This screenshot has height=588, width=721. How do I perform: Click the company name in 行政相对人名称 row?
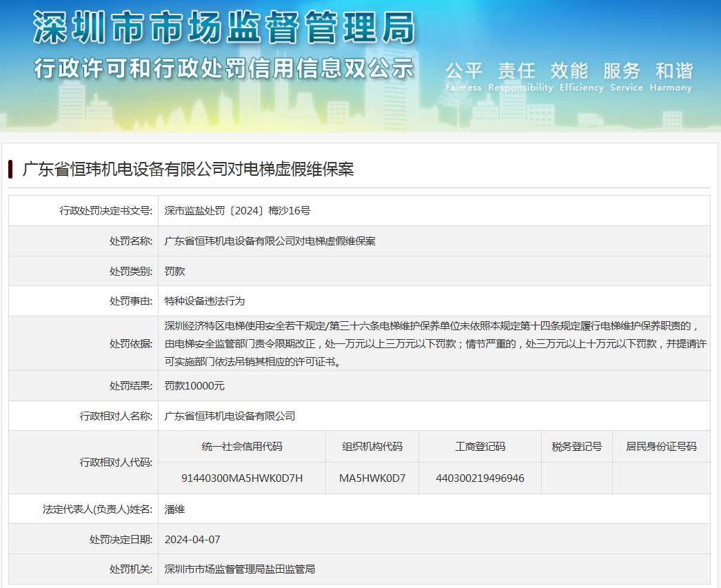coord(230,416)
